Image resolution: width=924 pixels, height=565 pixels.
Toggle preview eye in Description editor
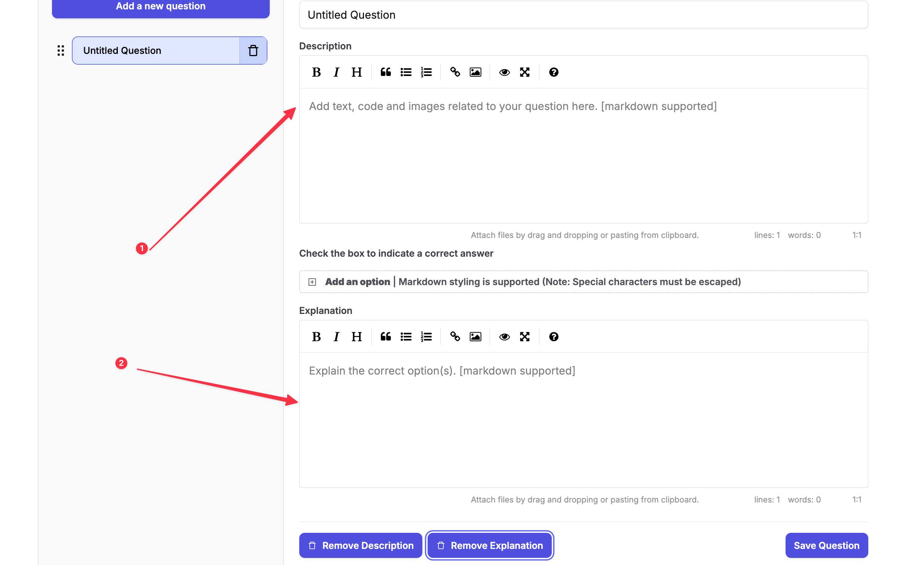(x=504, y=72)
